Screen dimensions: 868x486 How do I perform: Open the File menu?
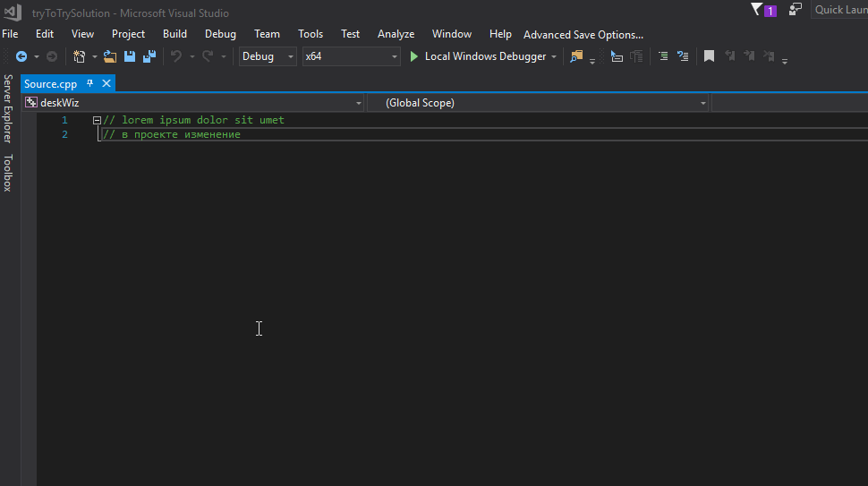click(10, 34)
